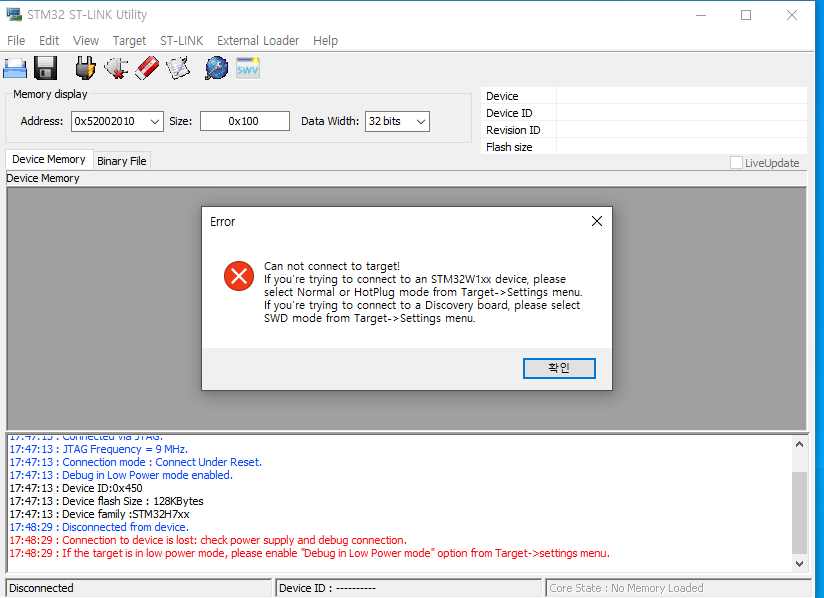
Task: Open the Edit menu
Action: (x=49, y=40)
